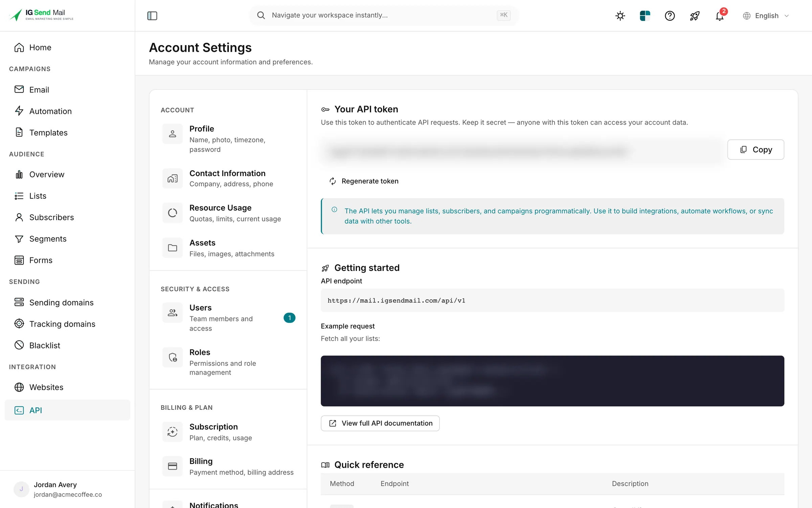Copy the API token

point(755,149)
